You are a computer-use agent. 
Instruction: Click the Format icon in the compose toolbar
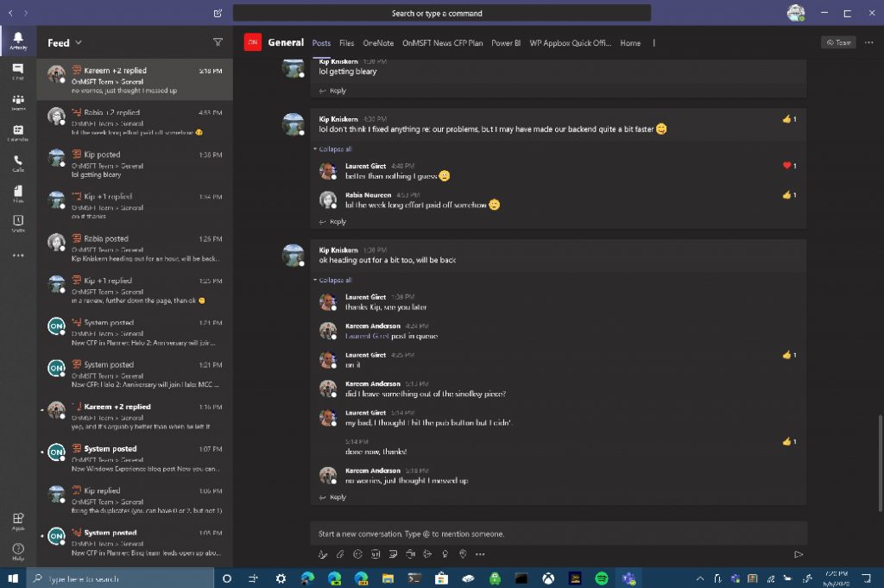(x=323, y=554)
